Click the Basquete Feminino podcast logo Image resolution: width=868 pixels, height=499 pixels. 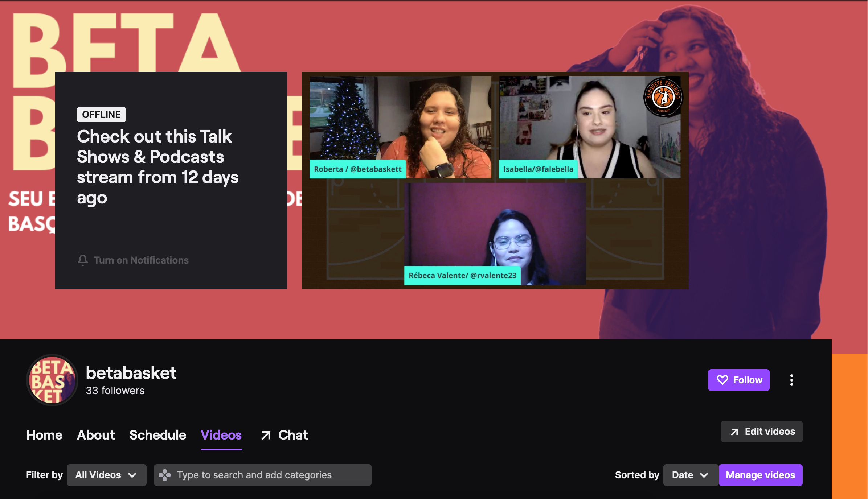pyautogui.click(x=663, y=97)
